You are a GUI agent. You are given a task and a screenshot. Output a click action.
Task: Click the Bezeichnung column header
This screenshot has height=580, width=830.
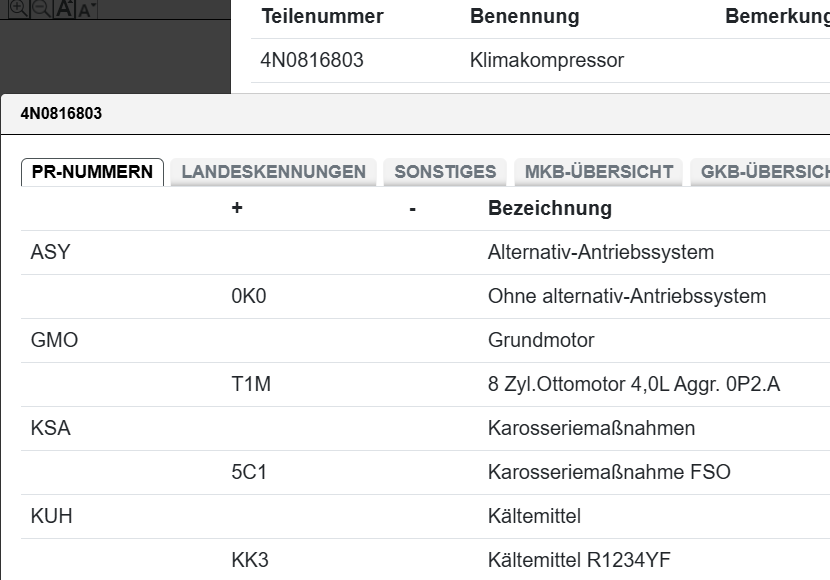click(549, 209)
